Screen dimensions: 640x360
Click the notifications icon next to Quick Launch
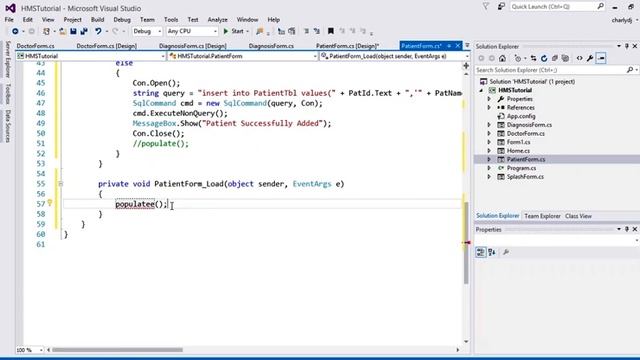pos(501,7)
